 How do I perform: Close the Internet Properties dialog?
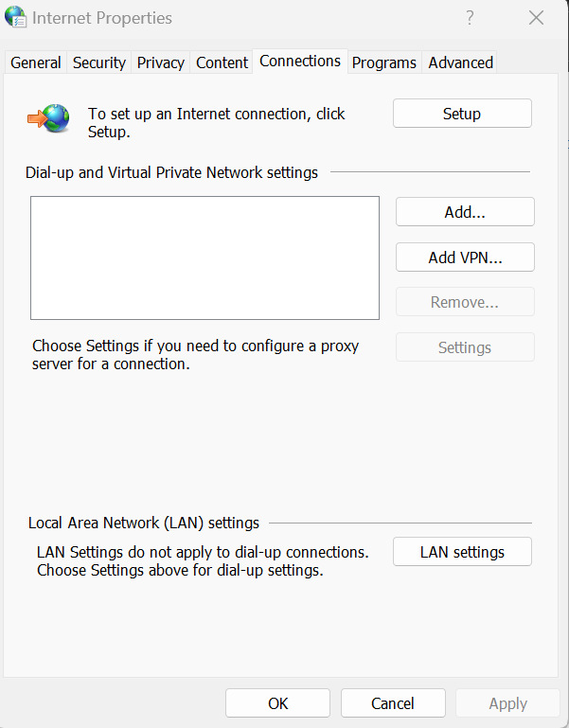pyautogui.click(x=537, y=18)
